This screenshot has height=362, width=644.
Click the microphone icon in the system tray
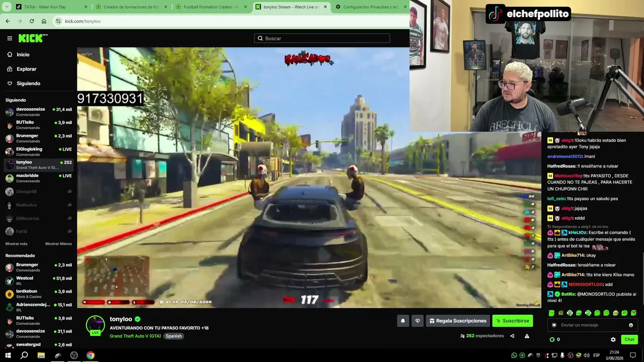coord(562,355)
